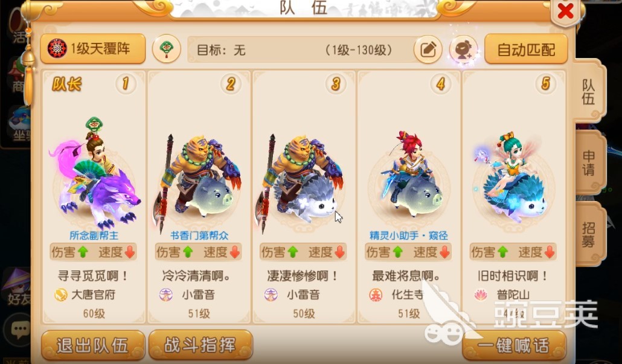Select the 队伍 side tab

click(x=589, y=91)
